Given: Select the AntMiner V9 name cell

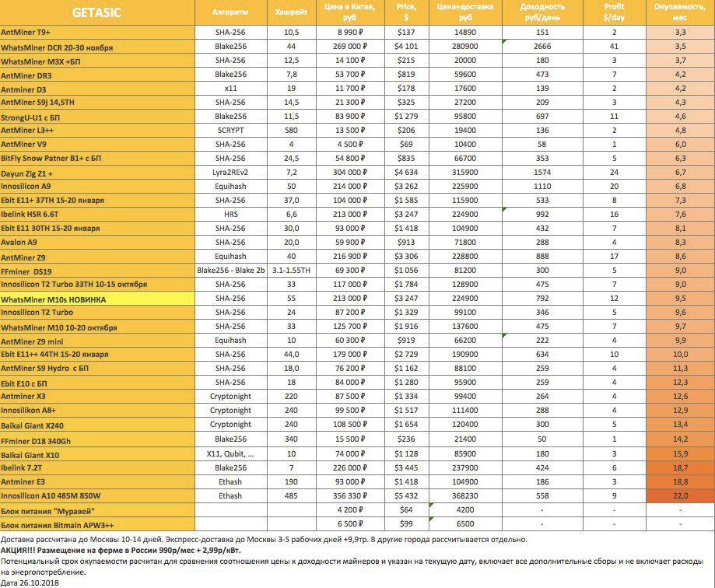Looking at the screenshot, I should click(x=97, y=145).
